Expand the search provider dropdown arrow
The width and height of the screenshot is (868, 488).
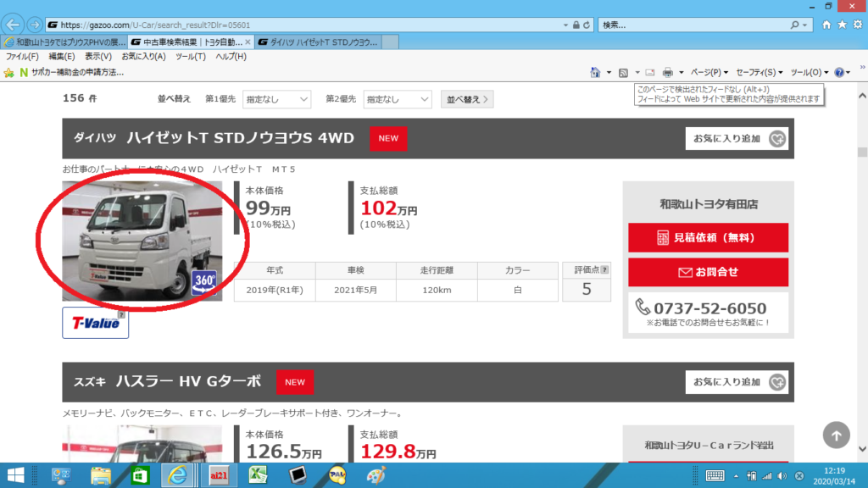click(x=805, y=25)
